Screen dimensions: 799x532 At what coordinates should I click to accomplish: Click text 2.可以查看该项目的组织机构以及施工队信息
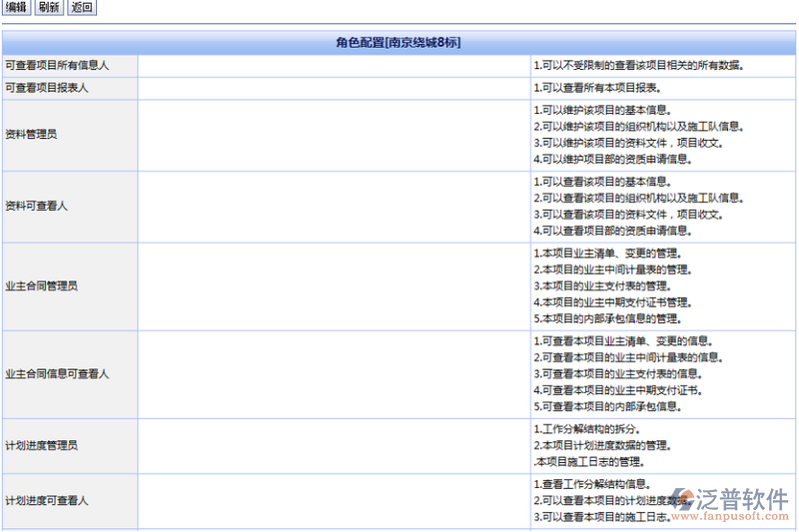[x=639, y=198]
